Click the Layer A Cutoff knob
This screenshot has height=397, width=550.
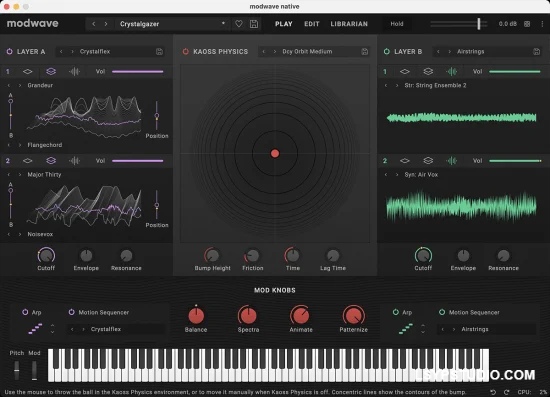click(x=46, y=256)
